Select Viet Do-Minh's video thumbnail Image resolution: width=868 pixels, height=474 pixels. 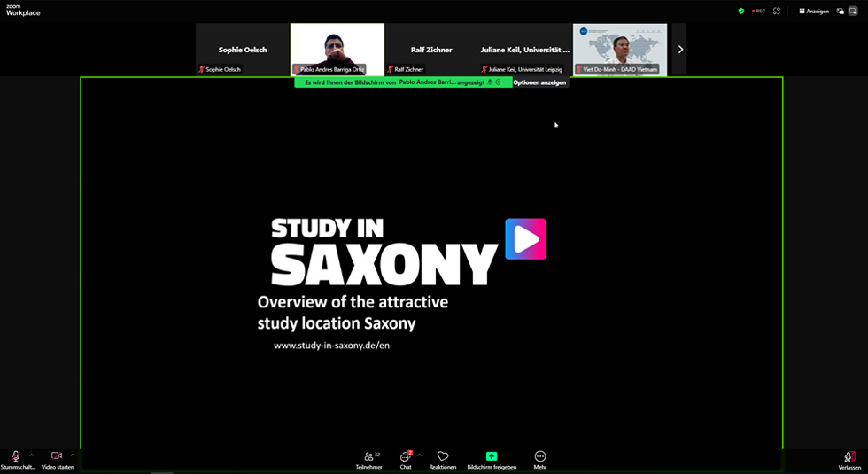coord(620,49)
